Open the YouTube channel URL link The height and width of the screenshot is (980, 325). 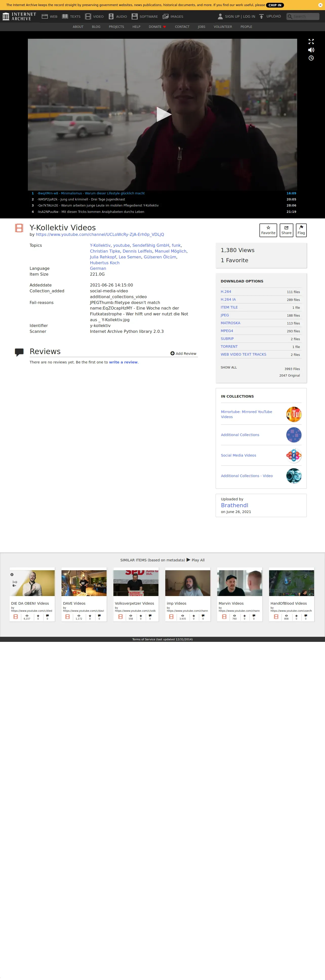click(x=100, y=234)
